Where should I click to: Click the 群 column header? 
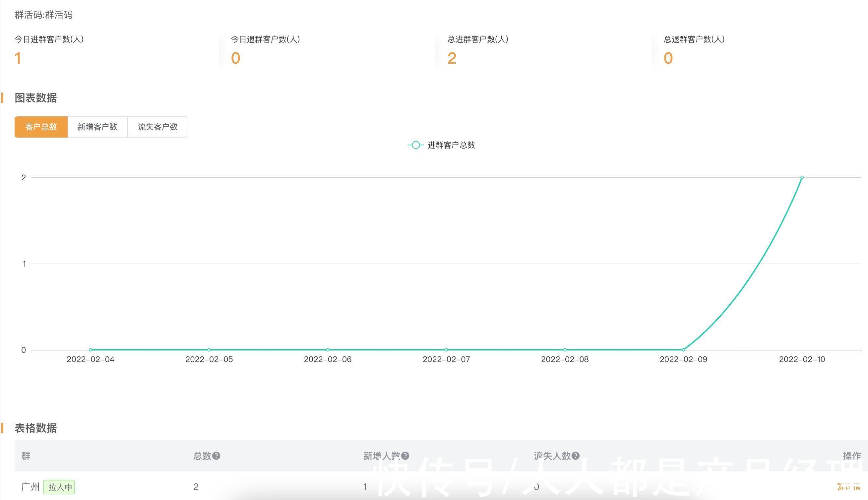pyautogui.click(x=26, y=456)
